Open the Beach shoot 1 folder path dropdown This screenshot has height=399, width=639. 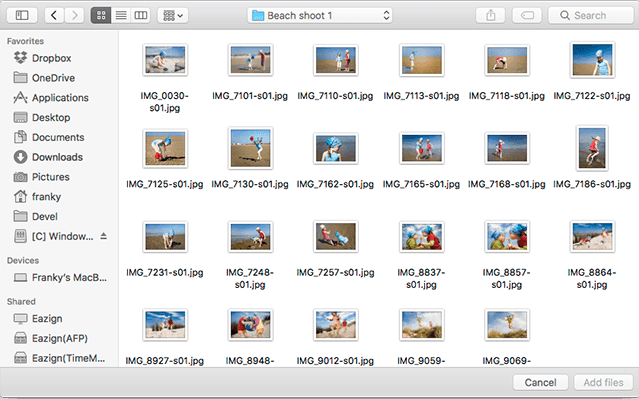320,15
